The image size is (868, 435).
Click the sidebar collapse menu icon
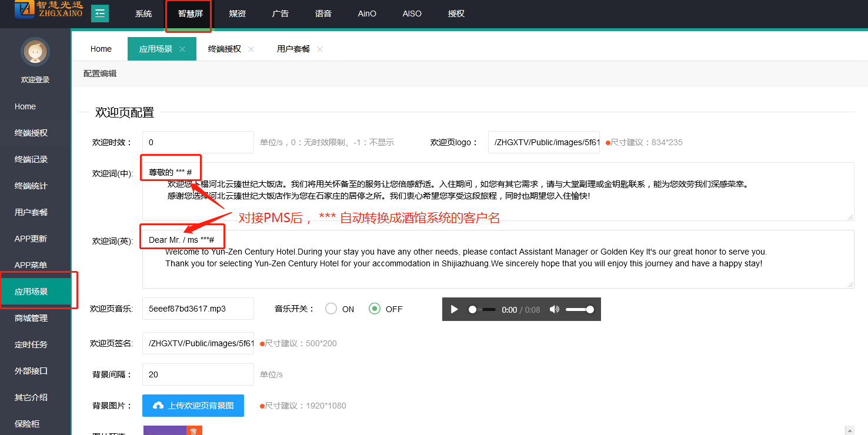point(100,13)
